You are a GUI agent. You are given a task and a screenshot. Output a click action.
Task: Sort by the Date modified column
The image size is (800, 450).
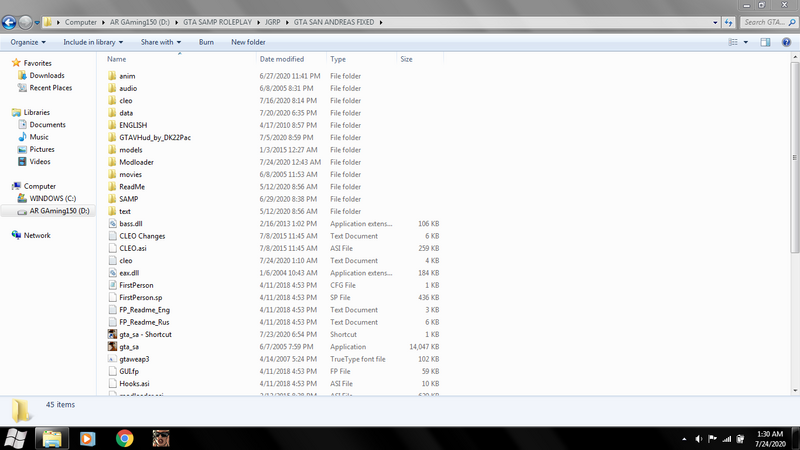click(282, 59)
